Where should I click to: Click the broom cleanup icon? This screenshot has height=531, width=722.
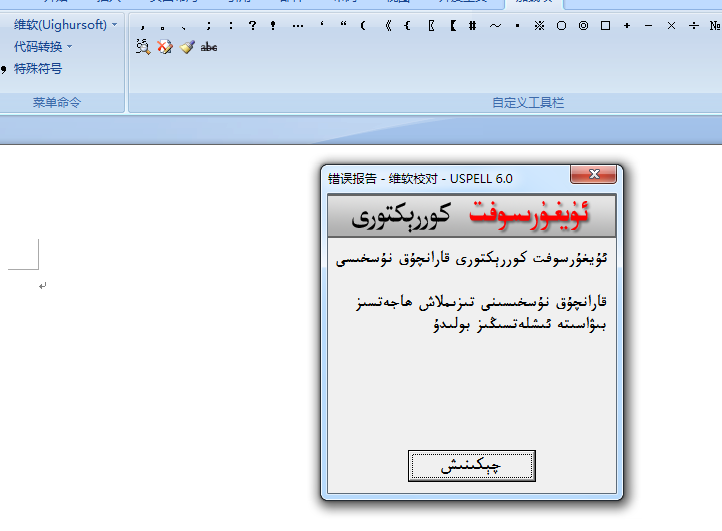pyautogui.click(x=187, y=46)
